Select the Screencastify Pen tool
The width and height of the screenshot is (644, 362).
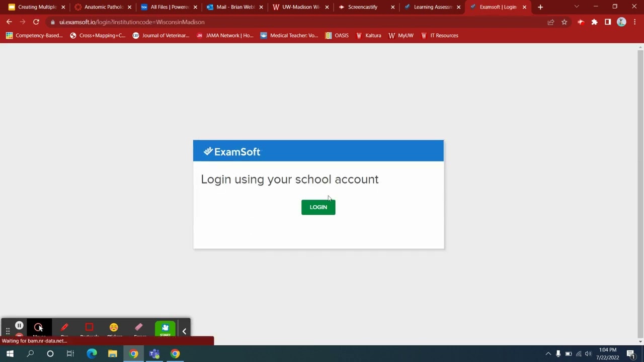click(64, 328)
